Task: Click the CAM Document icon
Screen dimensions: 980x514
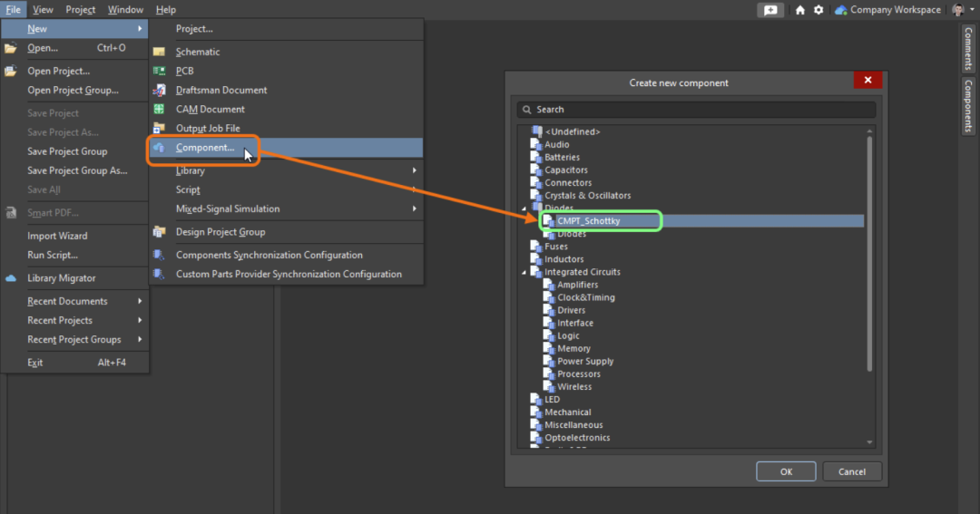Action: pos(160,110)
